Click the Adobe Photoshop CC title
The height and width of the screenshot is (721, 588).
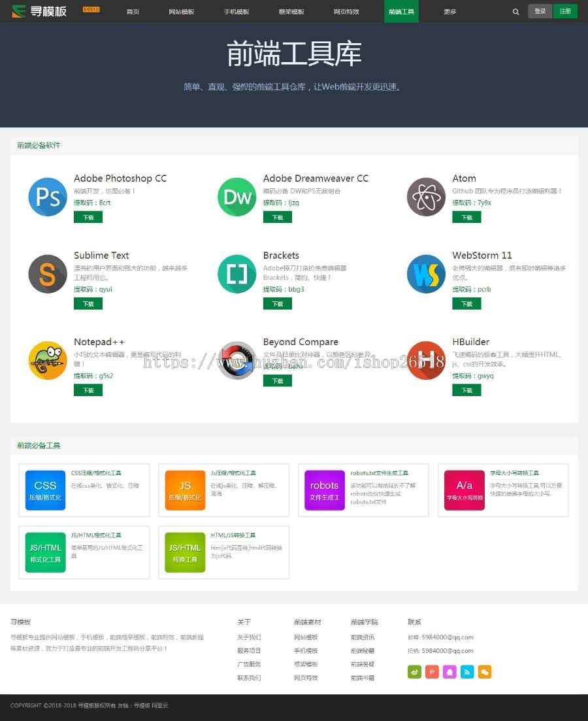(120, 178)
